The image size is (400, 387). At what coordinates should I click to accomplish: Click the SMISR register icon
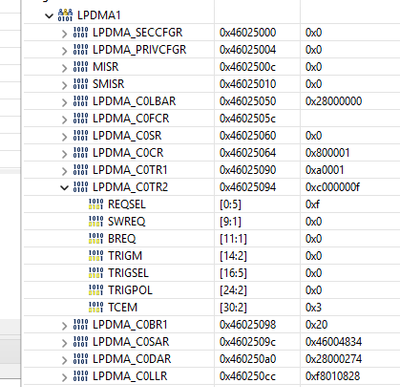tap(80, 84)
